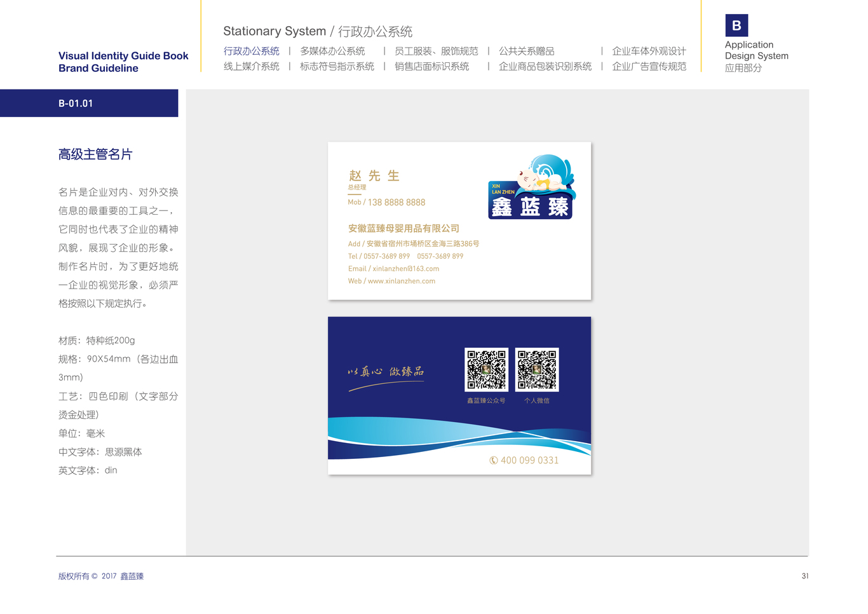The height and width of the screenshot is (614, 868).
Task: Click the blue wave graphic on the card back
Action: [459, 437]
